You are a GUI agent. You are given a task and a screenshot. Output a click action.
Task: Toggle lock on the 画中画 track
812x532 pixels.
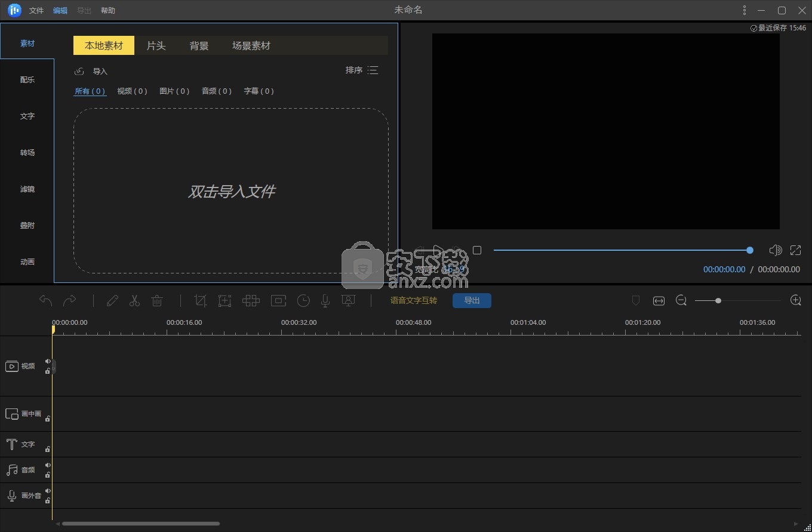pos(48,419)
